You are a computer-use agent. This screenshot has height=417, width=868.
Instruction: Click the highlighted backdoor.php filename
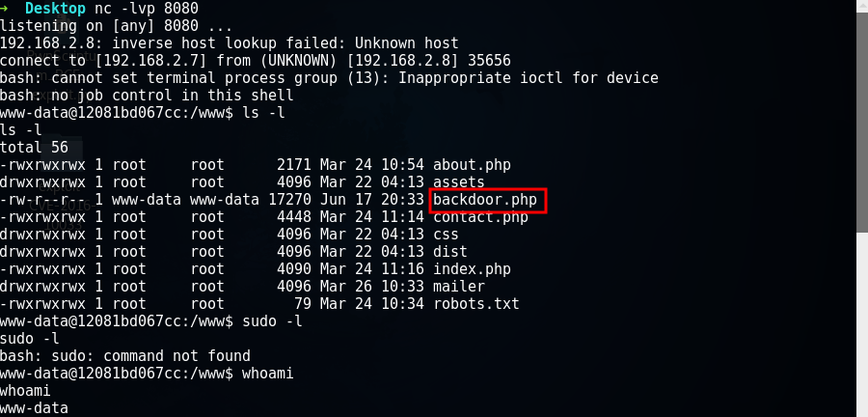[x=485, y=200]
